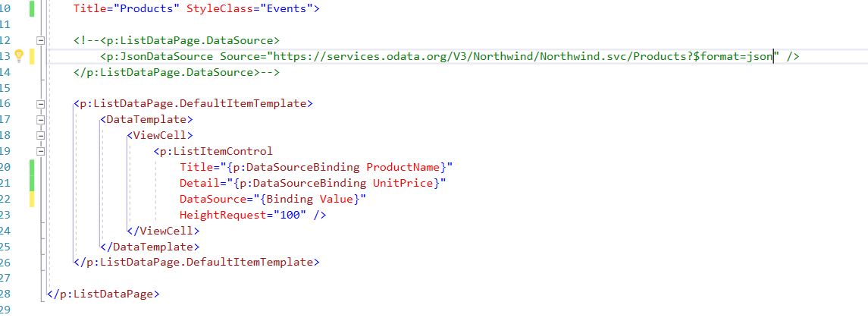Screen dimensions: 868x318
Task: Click the <p:ListItemControl tag name
Action: (x=216, y=151)
